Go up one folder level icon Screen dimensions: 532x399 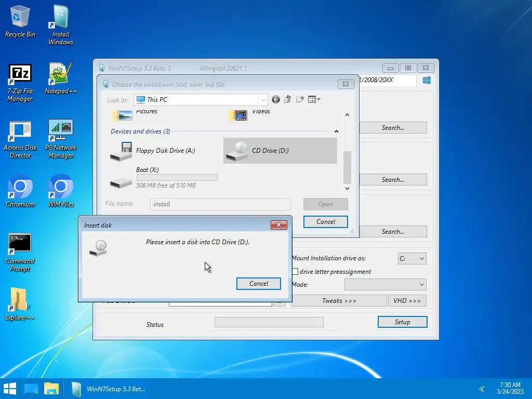(x=288, y=99)
